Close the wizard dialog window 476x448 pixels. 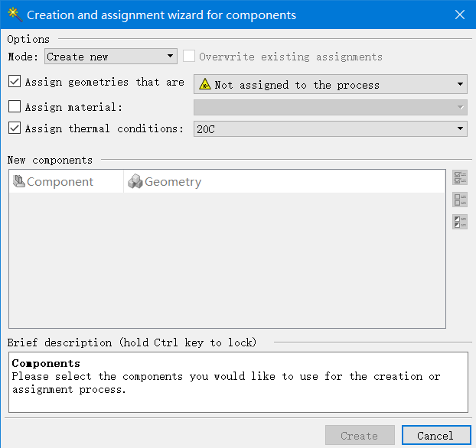click(459, 15)
